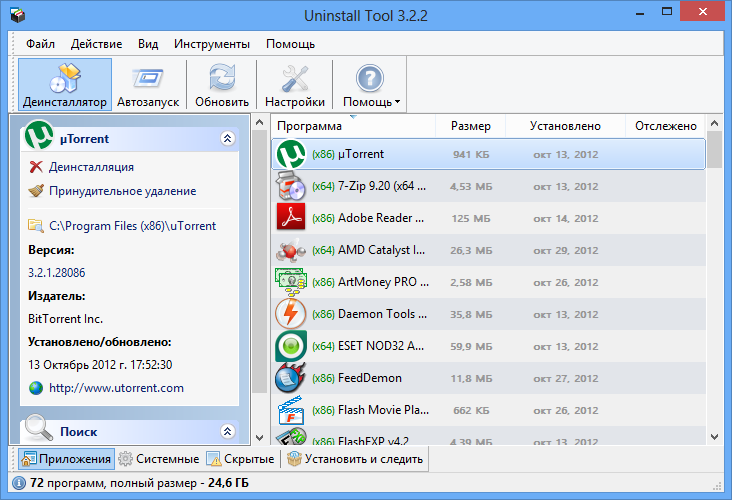Click program list scrollbar down arrow
Viewport: 732px width, 500px height.
pyautogui.click(x=714, y=437)
